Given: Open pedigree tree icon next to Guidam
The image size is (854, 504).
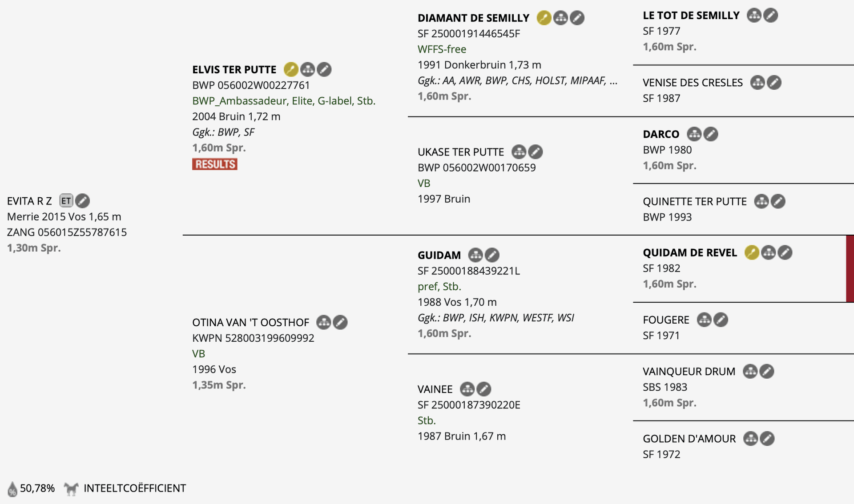Looking at the screenshot, I should click(x=475, y=255).
